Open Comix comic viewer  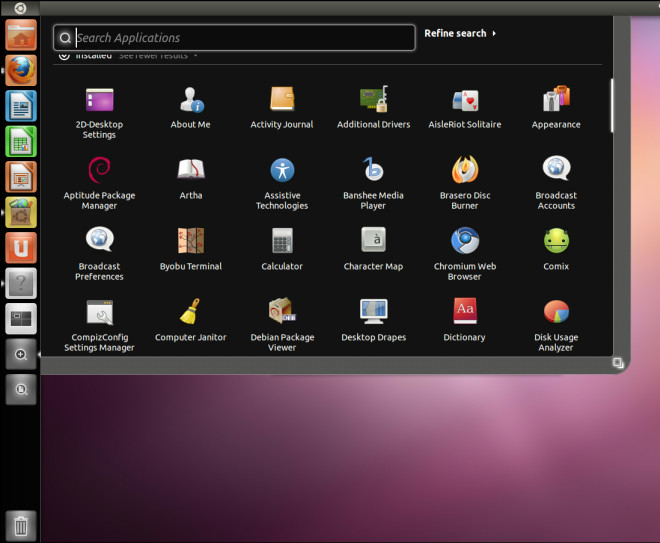point(556,249)
